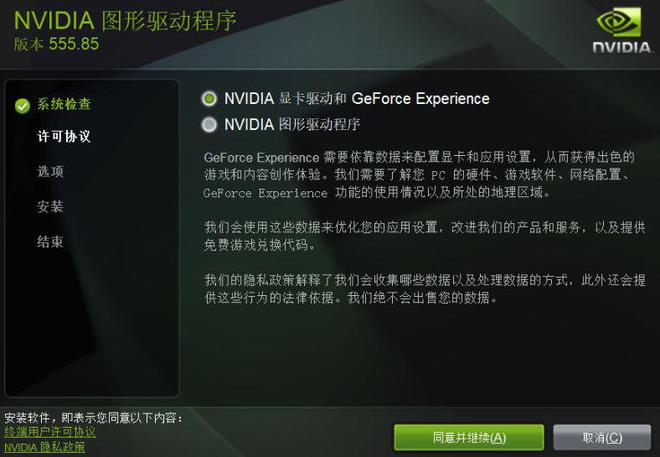Go to 系统检查 step in sidebar
Image resolution: width=660 pixels, height=457 pixels.
click(64, 104)
